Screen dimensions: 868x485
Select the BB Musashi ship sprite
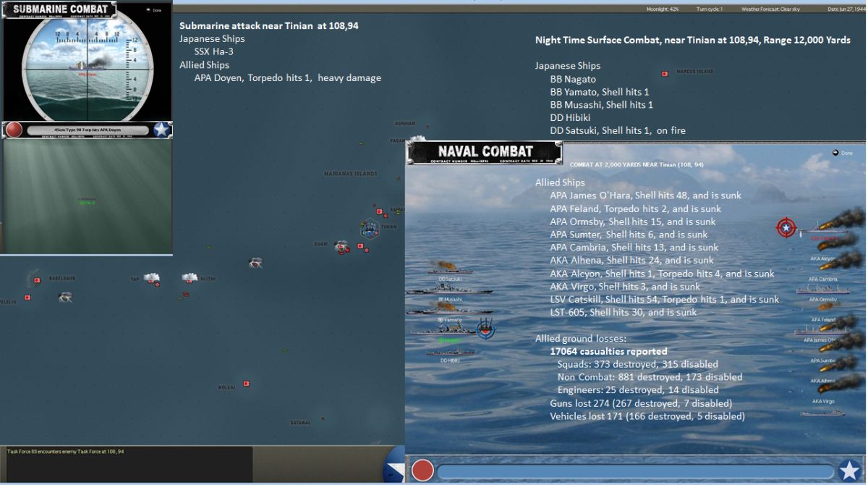(x=450, y=290)
